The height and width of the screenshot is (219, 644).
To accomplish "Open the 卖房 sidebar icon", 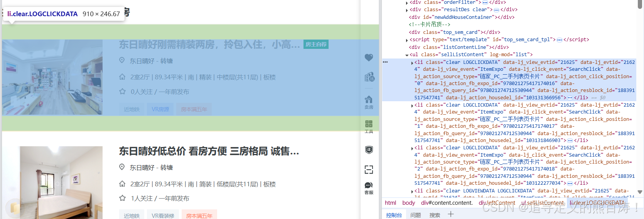I will (369, 102).
